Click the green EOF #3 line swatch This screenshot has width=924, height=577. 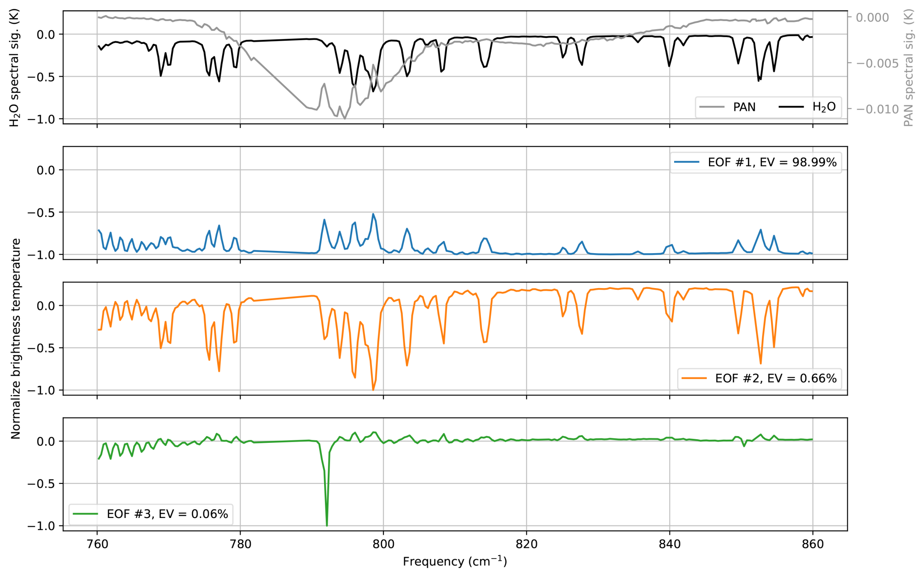[x=85, y=514]
